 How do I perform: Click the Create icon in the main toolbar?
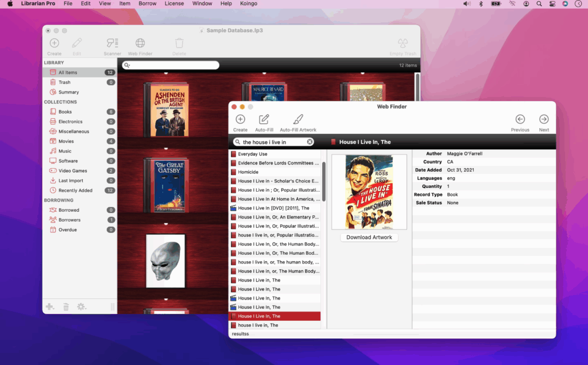[x=53, y=46]
